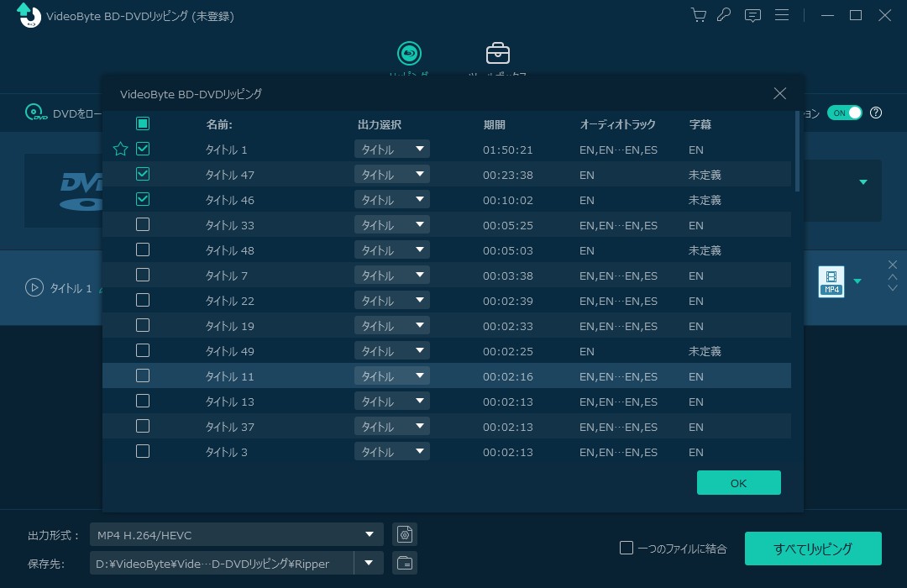The width and height of the screenshot is (907, 588).
Task: Click the title list vertical scrollbar
Action: [x=798, y=150]
